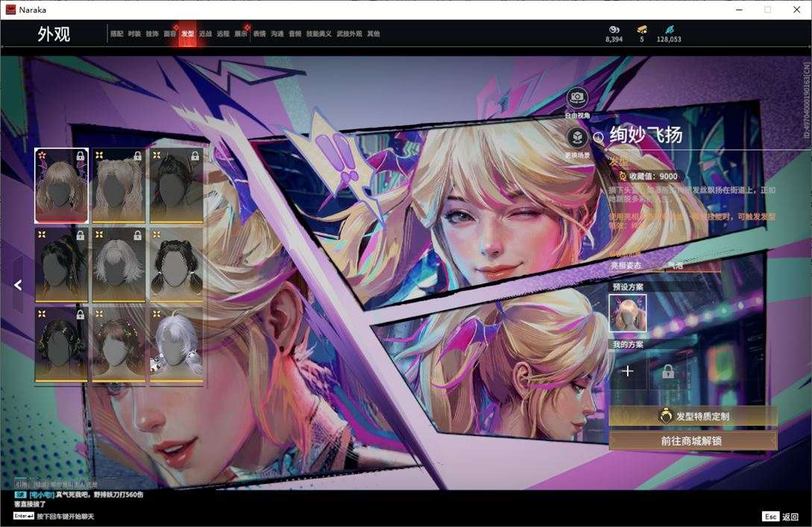Click the 128,053 currency value
812x527 pixels.
(x=669, y=40)
